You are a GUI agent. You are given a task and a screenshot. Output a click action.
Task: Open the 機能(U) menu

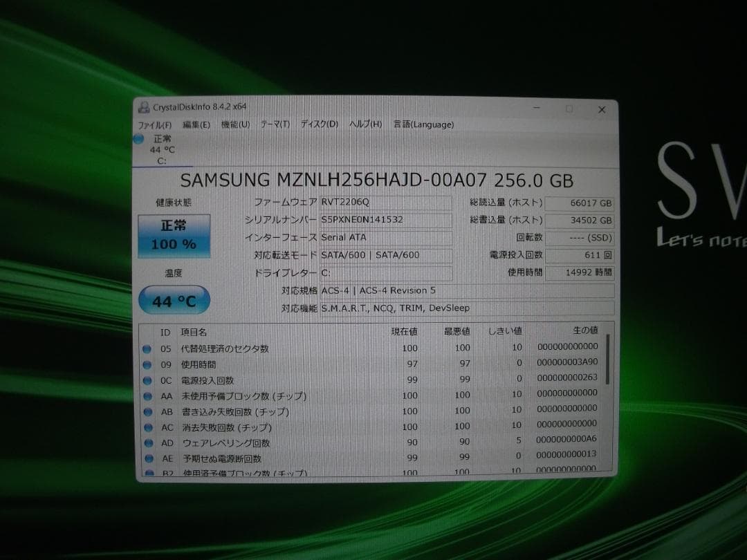click(234, 124)
